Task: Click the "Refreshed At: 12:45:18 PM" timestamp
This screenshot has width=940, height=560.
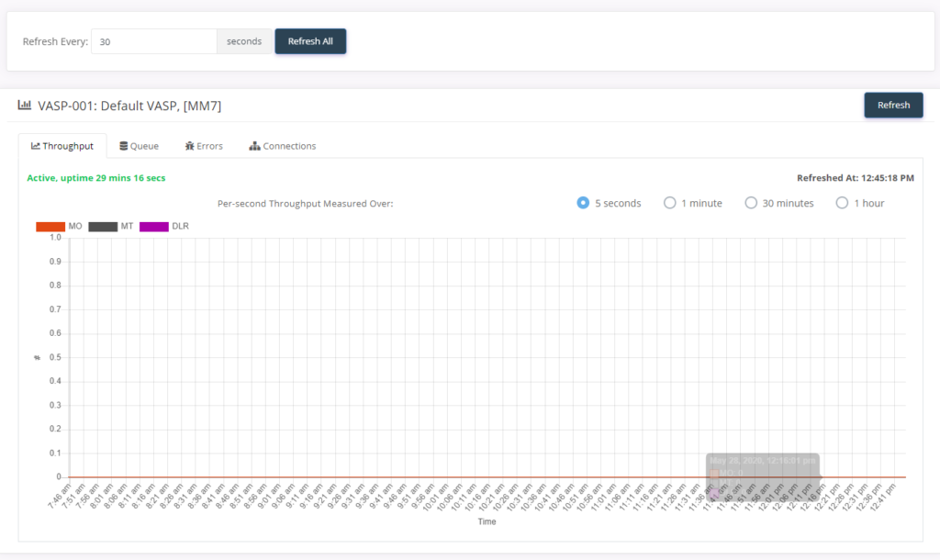Action: [856, 178]
